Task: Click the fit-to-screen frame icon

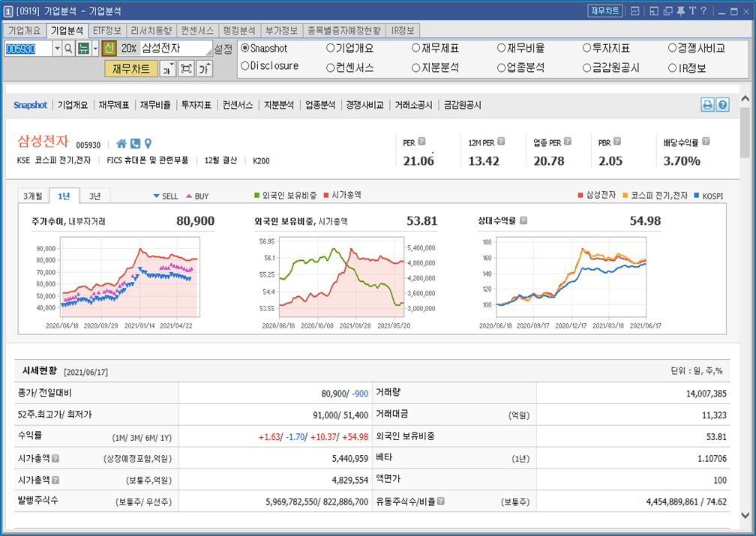Action: (x=186, y=69)
